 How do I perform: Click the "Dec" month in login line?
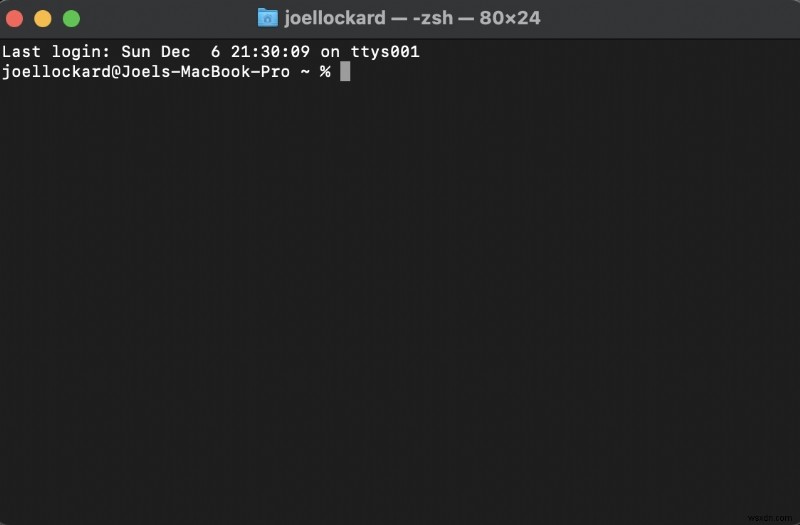tap(176, 51)
